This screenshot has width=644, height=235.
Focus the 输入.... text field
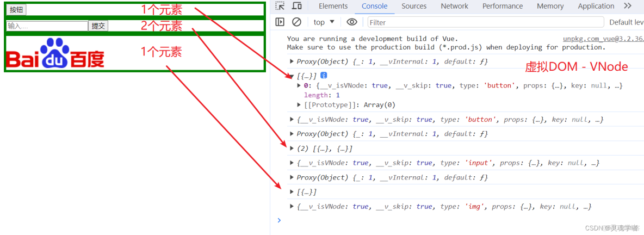(47, 26)
